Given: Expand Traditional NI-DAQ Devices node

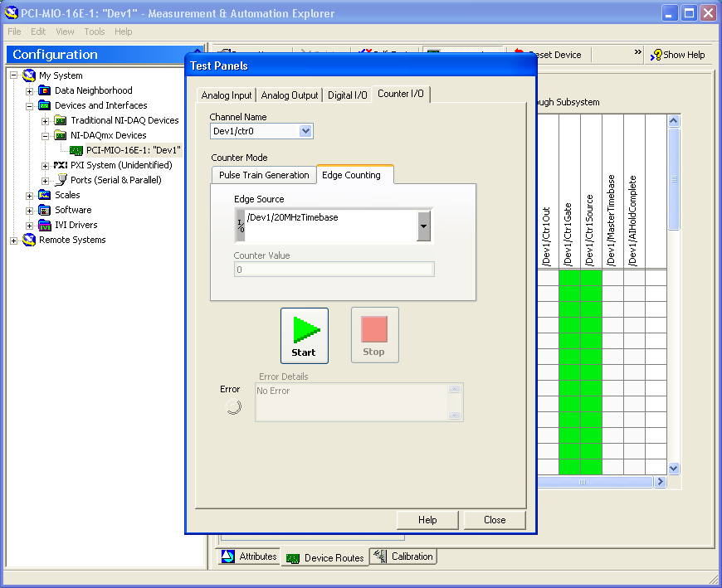Looking at the screenshot, I should click(45, 121).
